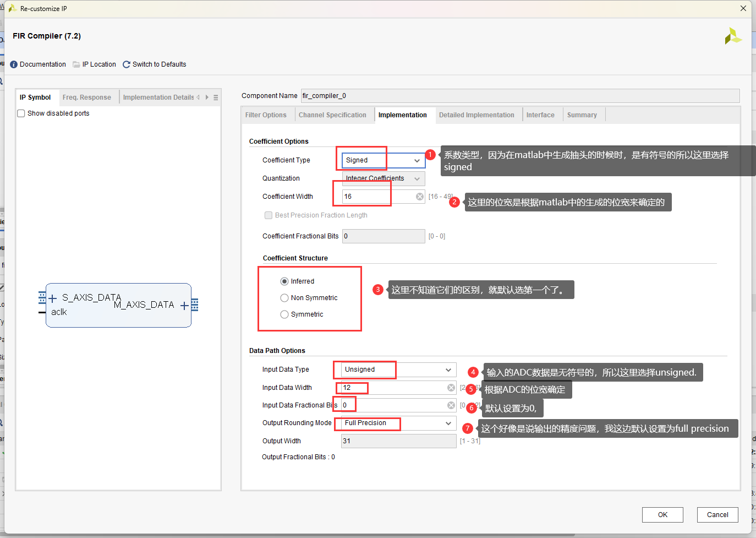Click the FIR Compiler (7.2) title

point(47,36)
